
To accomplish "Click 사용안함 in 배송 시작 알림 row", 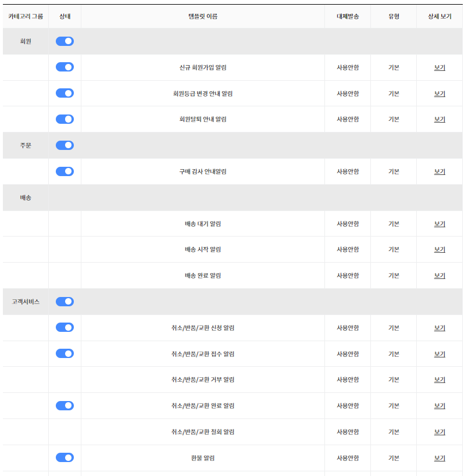I will click(x=348, y=249).
